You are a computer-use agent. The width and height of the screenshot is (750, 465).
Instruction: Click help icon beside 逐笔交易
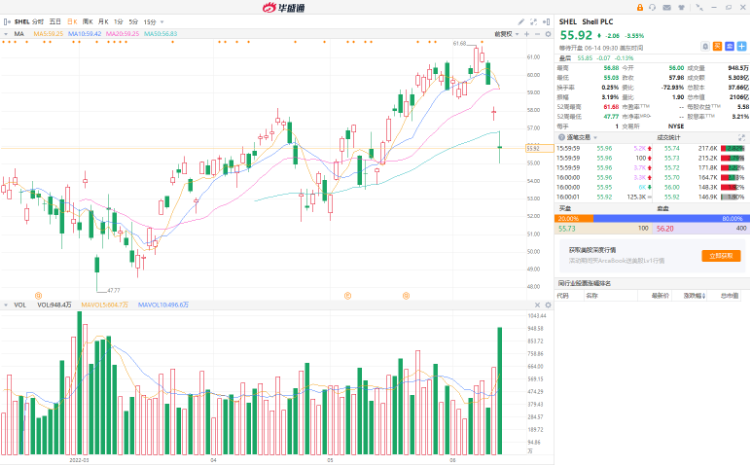click(562, 137)
